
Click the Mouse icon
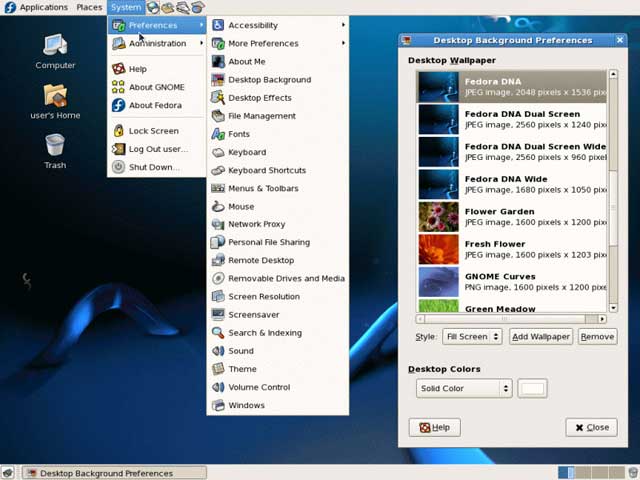(218, 207)
